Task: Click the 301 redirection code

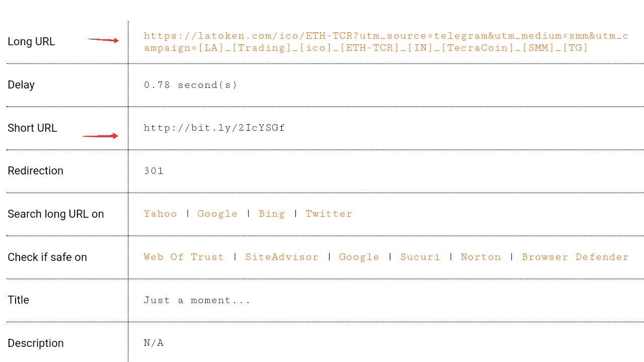Action: click(153, 171)
